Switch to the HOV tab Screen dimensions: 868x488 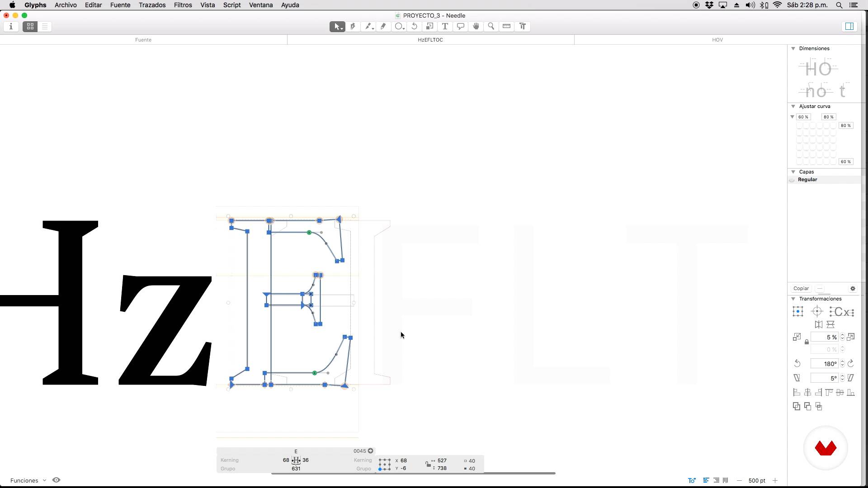point(717,40)
